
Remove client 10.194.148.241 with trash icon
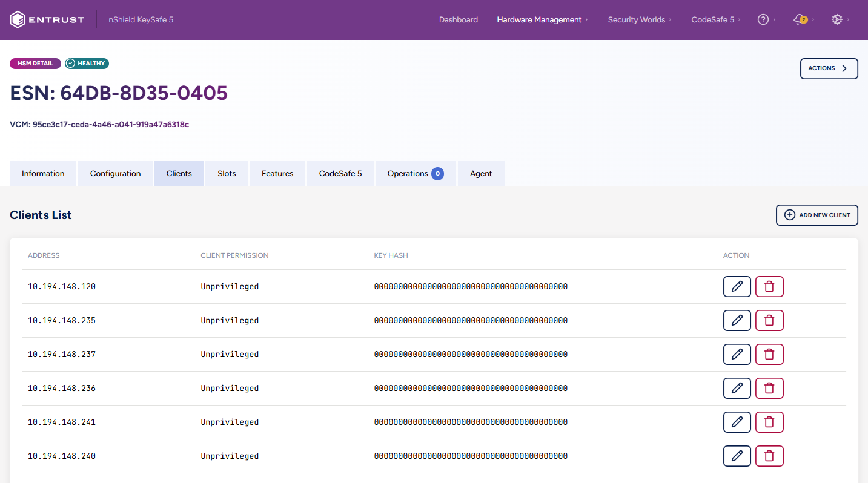click(x=769, y=422)
